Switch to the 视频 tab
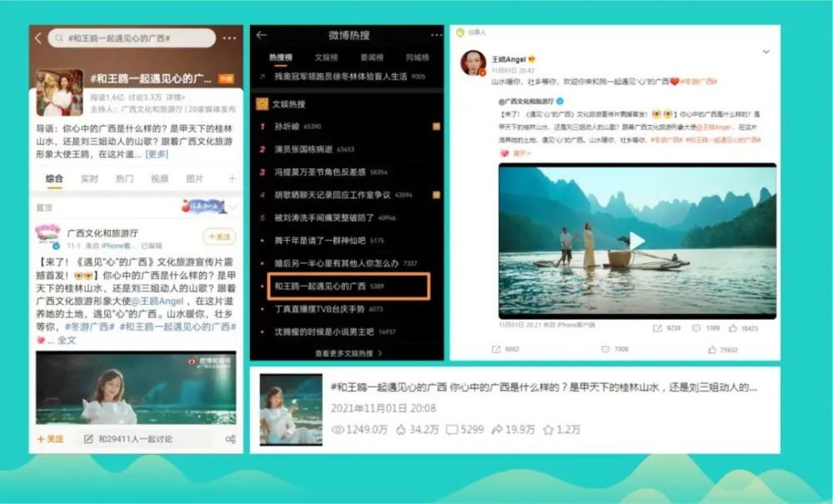The image size is (833, 504). (x=159, y=179)
